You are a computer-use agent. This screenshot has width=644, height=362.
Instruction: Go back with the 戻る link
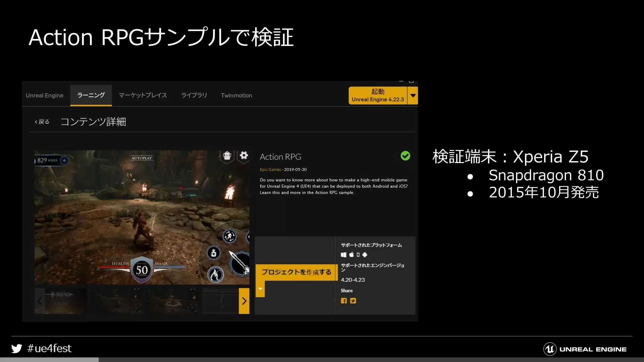(42, 122)
